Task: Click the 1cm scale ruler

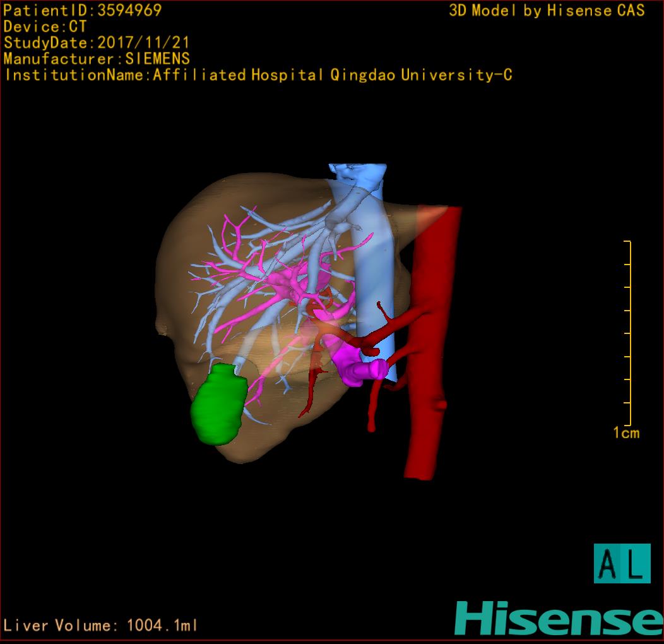Action: tap(629, 333)
